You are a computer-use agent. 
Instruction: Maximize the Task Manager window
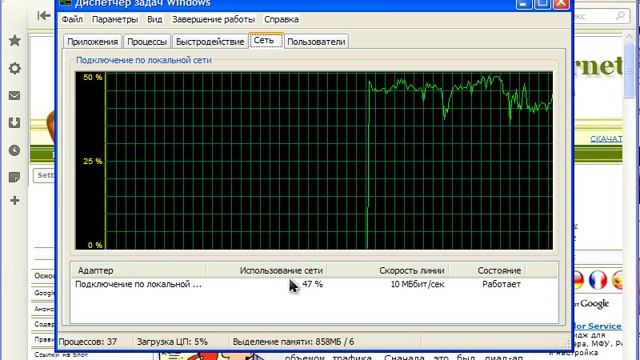pos(542,4)
